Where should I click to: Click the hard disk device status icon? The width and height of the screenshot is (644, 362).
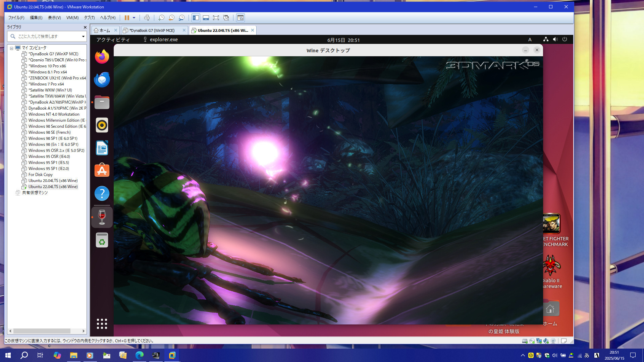pos(525,341)
